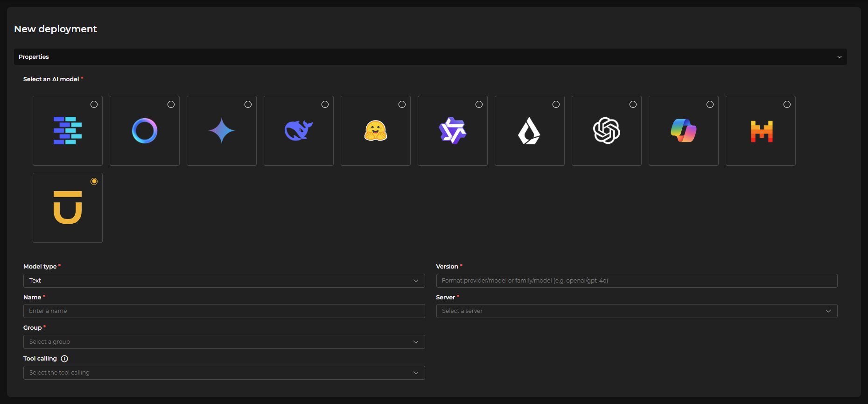Image resolution: width=868 pixels, height=404 pixels.
Task: Click the New deployment heading
Action: (56, 29)
